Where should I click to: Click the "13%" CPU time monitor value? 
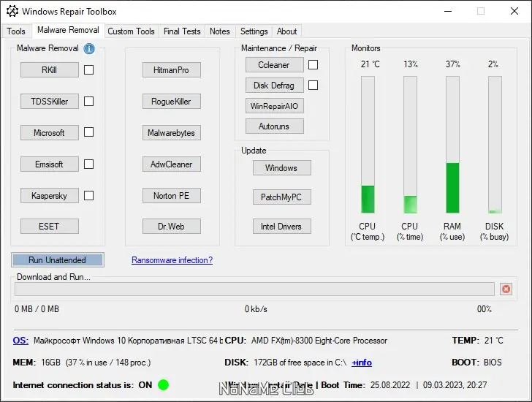411,64
